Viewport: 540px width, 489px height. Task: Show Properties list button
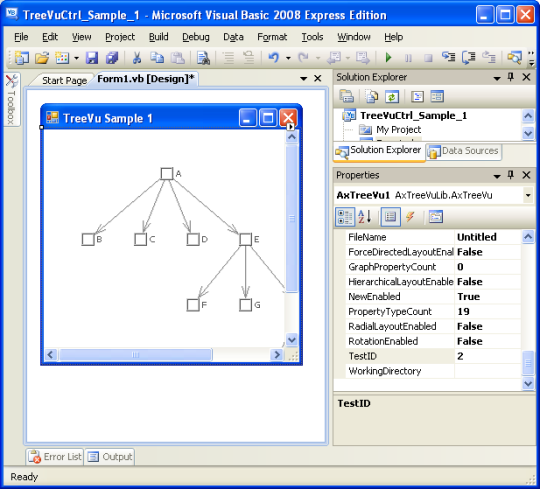(391, 217)
